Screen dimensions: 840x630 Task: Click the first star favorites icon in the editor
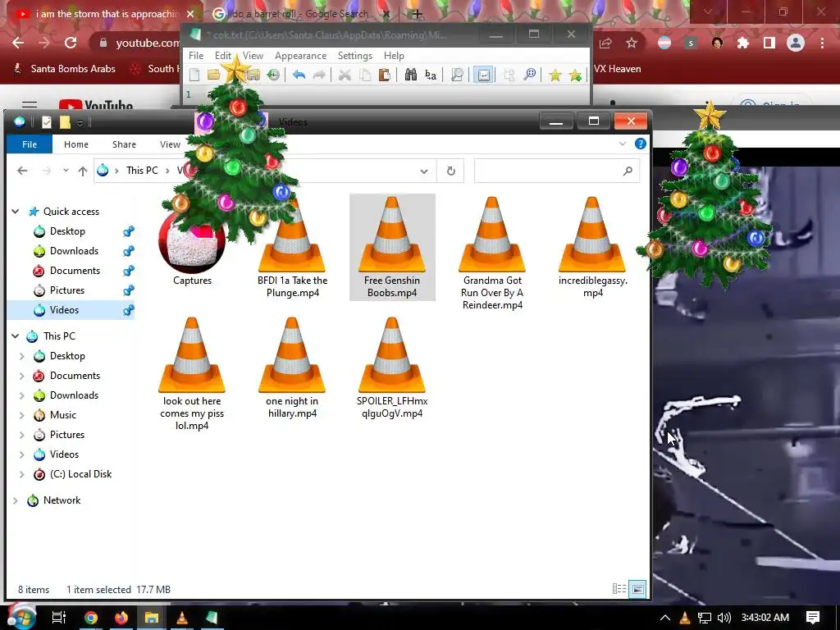coord(555,75)
